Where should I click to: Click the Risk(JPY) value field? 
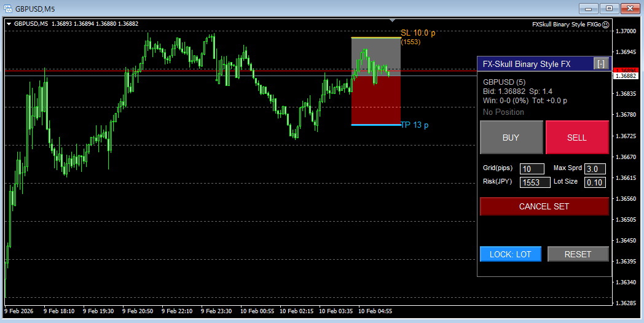pyautogui.click(x=535, y=182)
